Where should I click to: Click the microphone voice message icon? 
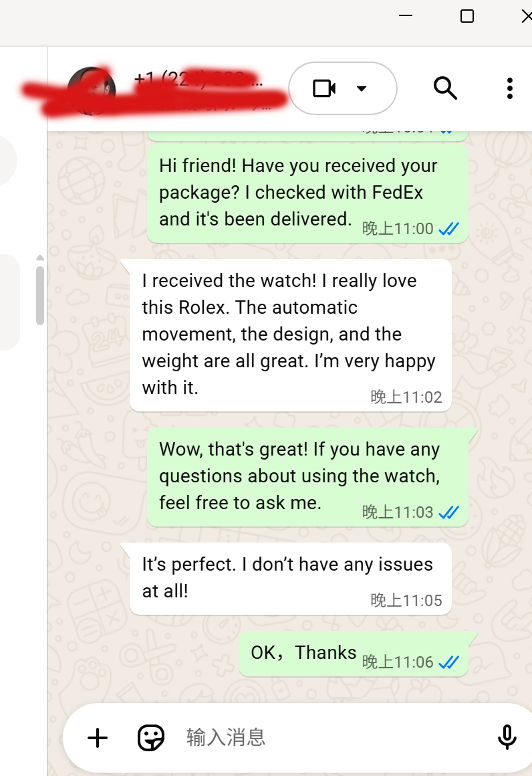[507, 737]
